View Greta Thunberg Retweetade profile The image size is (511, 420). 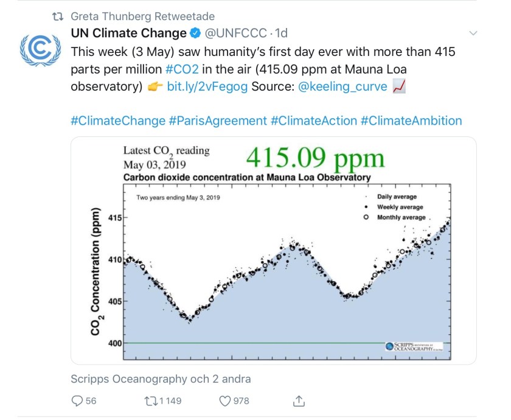coord(142,16)
